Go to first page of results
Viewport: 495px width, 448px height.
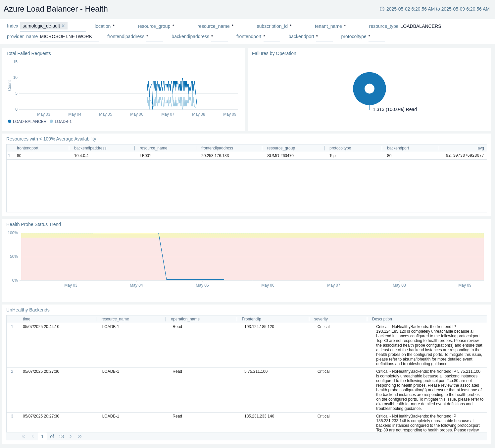24,436
